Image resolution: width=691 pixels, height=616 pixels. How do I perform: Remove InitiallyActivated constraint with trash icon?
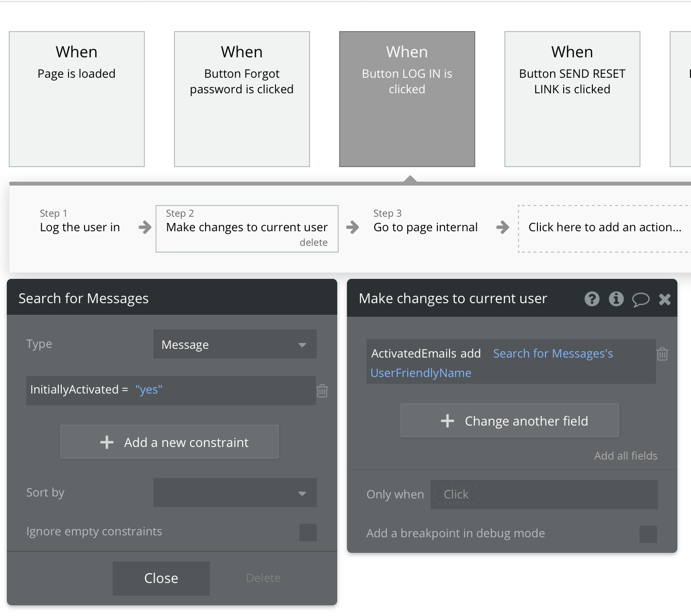(x=322, y=391)
